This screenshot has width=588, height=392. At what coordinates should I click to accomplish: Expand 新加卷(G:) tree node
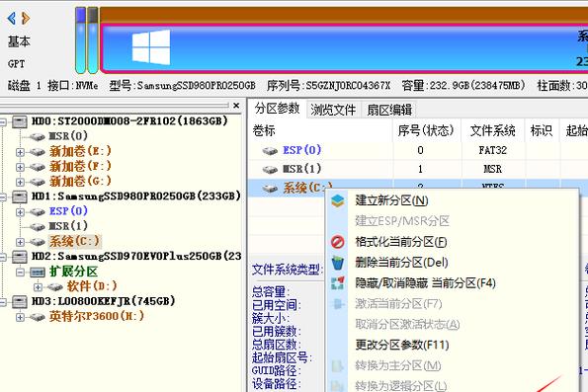pos(20,182)
